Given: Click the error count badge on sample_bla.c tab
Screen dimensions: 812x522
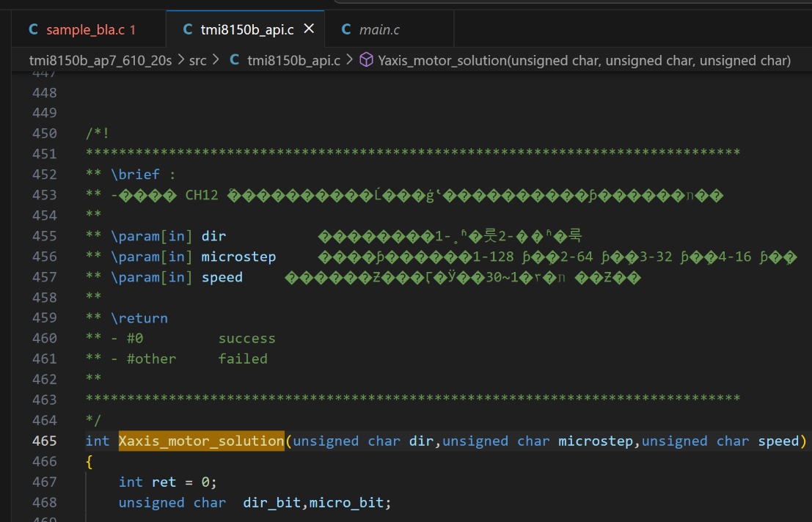Looking at the screenshot, I should pos(133,30).
